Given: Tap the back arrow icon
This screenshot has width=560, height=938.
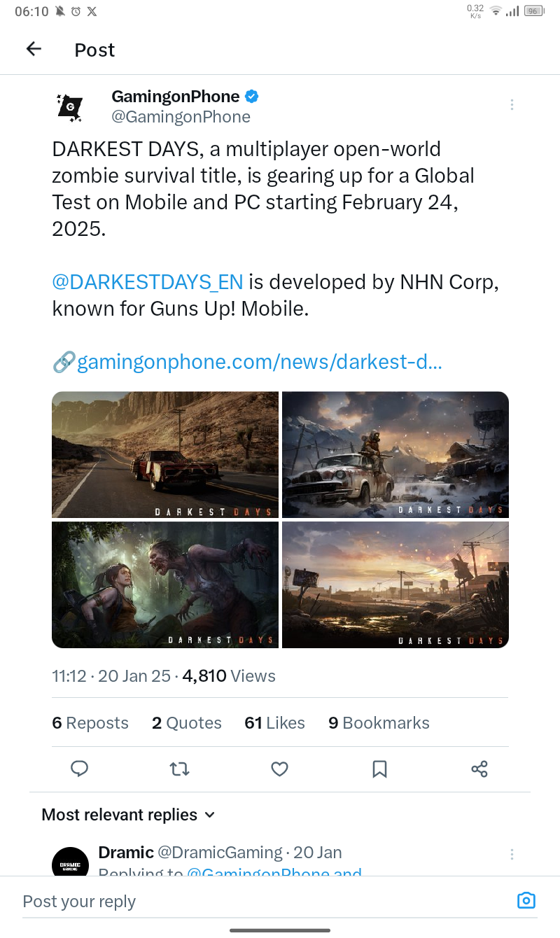Looking at the screenshot, I should 34,49.
